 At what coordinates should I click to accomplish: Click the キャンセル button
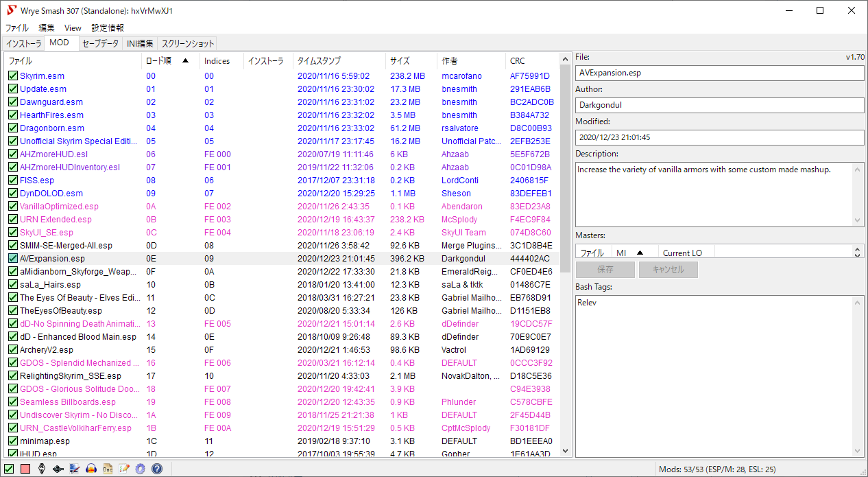point(668,270)
